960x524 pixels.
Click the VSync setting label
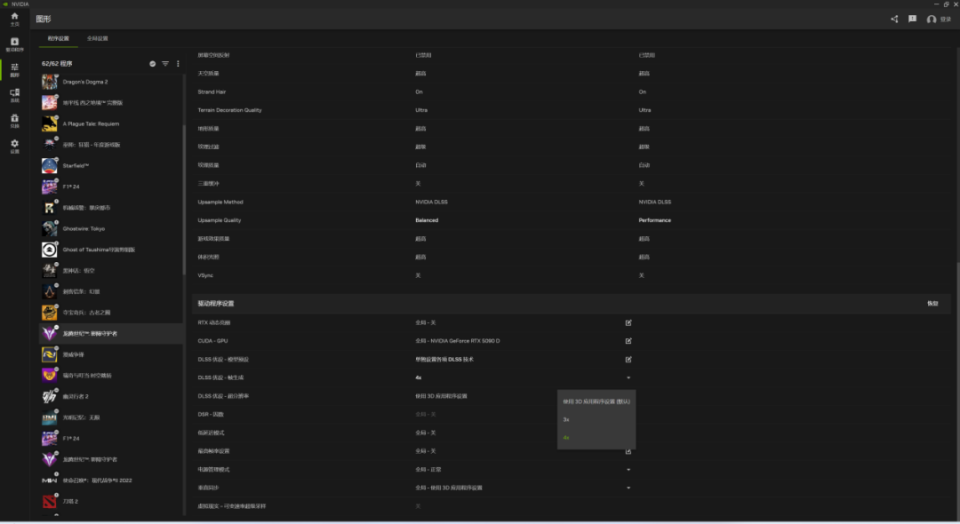tap(205, 275)
